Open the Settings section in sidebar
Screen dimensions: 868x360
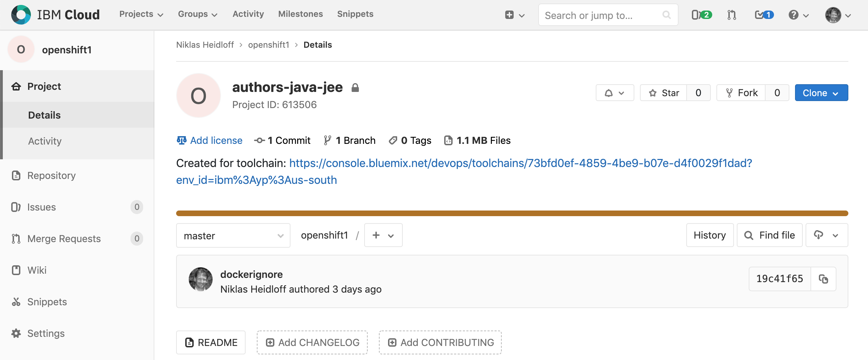pyautogui.click(x=46, y=333)
